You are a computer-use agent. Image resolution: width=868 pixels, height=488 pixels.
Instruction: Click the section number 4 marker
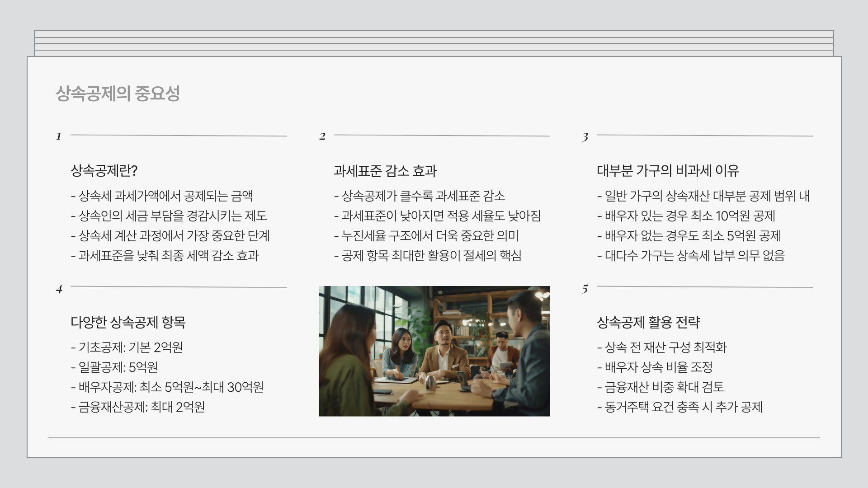(x=59, y=289)
